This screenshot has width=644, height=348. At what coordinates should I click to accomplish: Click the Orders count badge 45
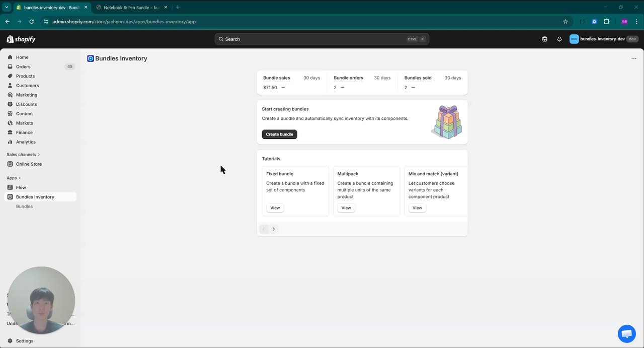(69, 66)
